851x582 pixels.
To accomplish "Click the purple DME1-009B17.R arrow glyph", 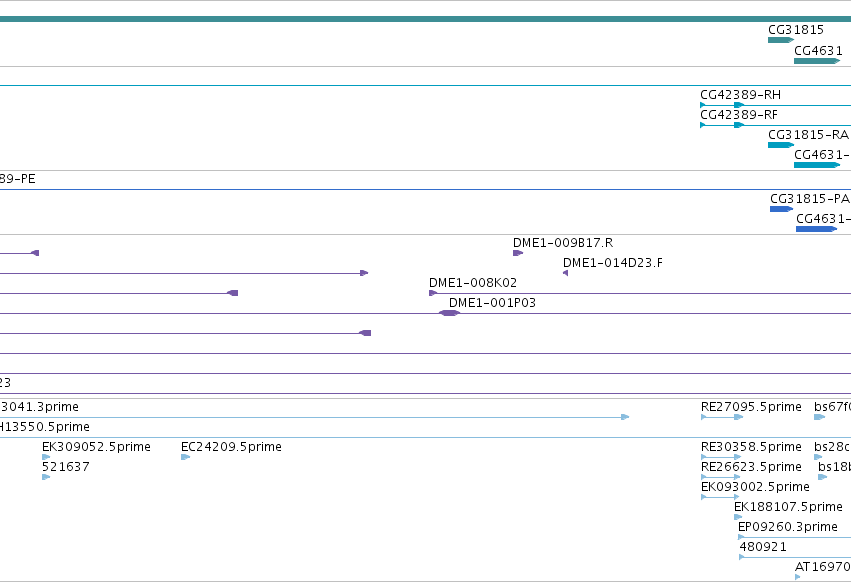I will (518, 253).
